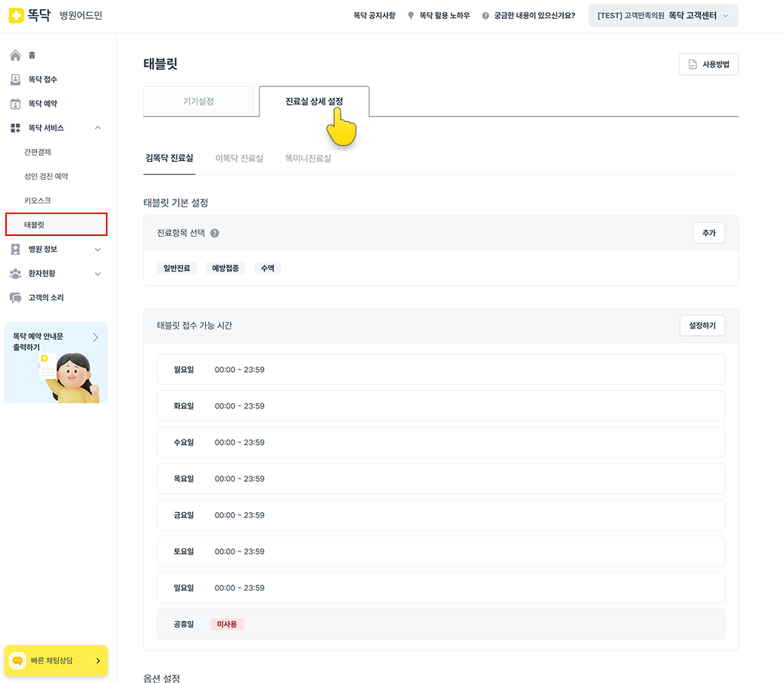Collapse the 똑닥 서비스 menu chevron
Image resolution: width=784 pixels, height=683 pixels.
[x=98, y=128]
